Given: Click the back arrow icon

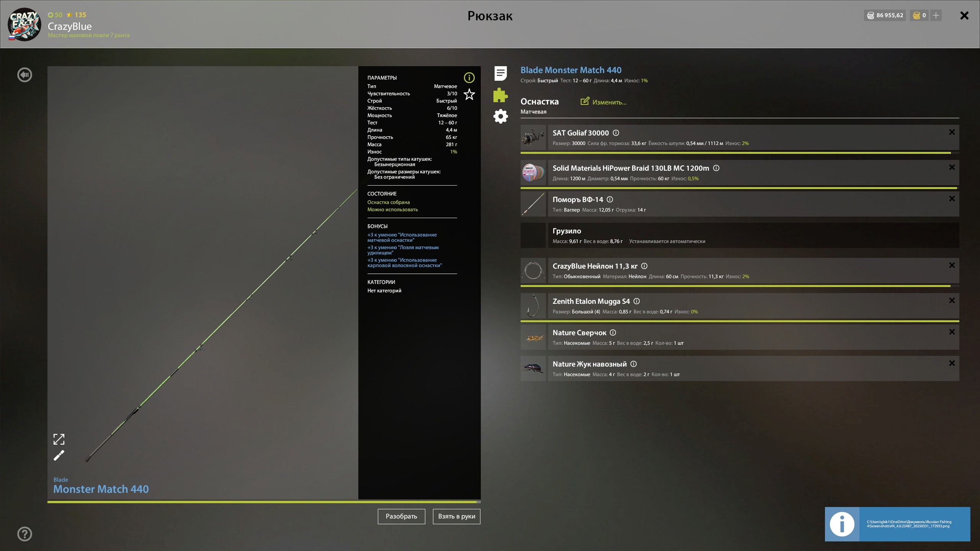Looking at the screenshot, I should pos(25,75).
